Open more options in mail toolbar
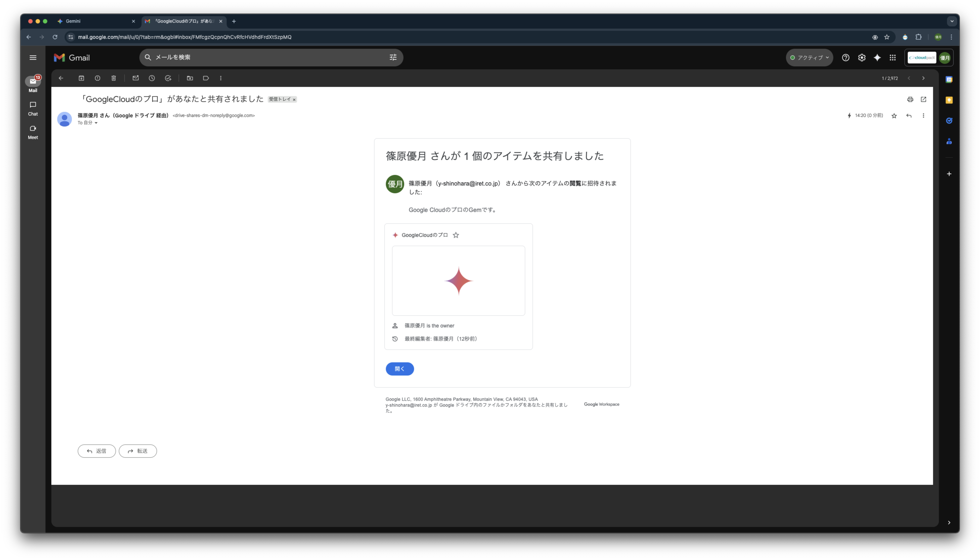Image resolution: width=980 pixels, height=560 pixels. point(220,78)
